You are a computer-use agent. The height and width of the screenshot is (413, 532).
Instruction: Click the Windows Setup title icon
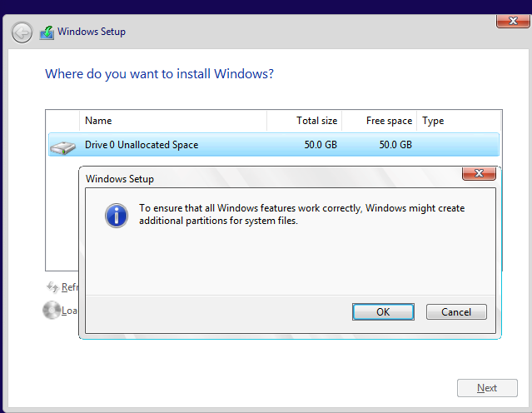pos(47,32)
